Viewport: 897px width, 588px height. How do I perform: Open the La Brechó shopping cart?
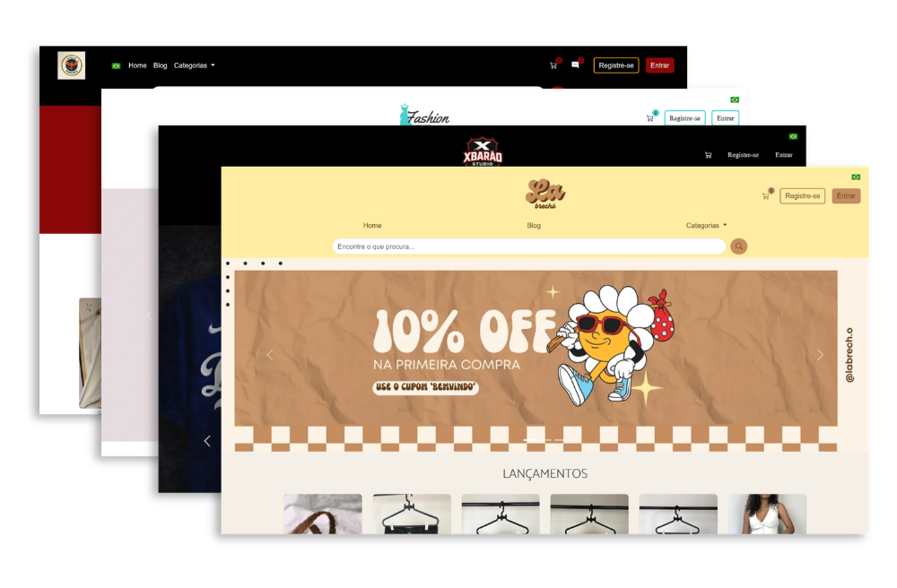pyautogui.click(x=765, y=196)
